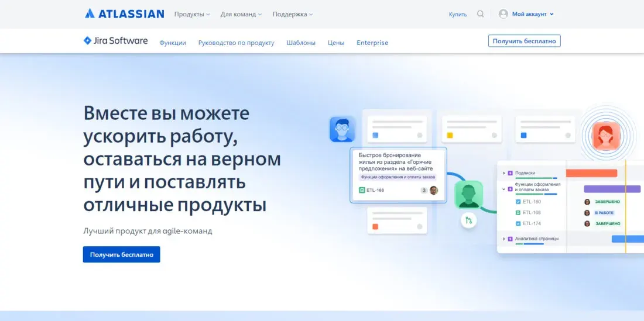Image resolution: width=644 pixels, height=321 pixels.
Task: Open the Продукты dropdown menu
Action: pos(192,14)
